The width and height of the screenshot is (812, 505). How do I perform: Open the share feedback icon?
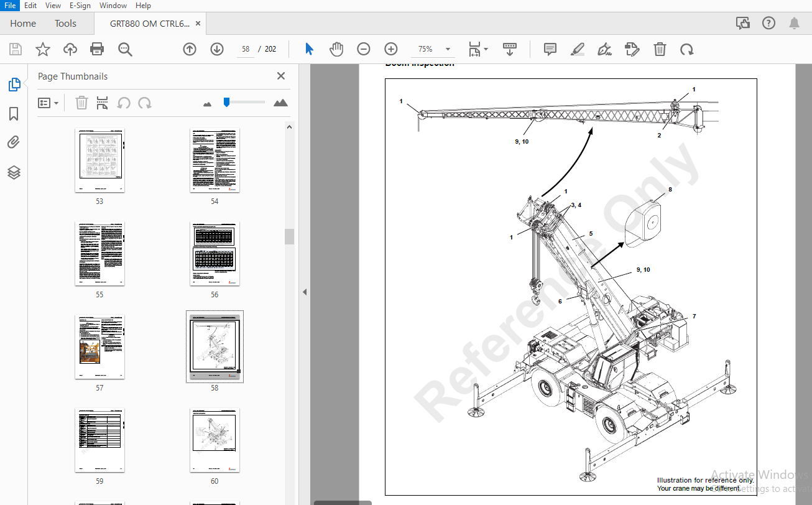742,24
